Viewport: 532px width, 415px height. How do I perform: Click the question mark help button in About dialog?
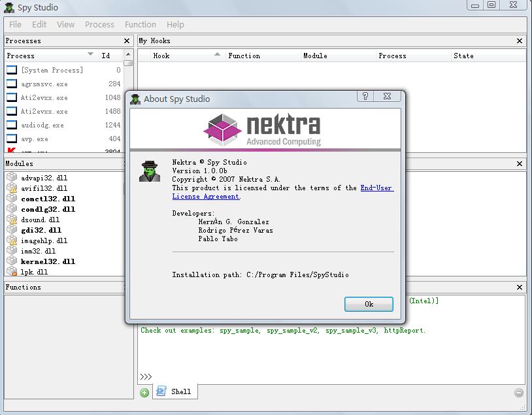[365, 96]
